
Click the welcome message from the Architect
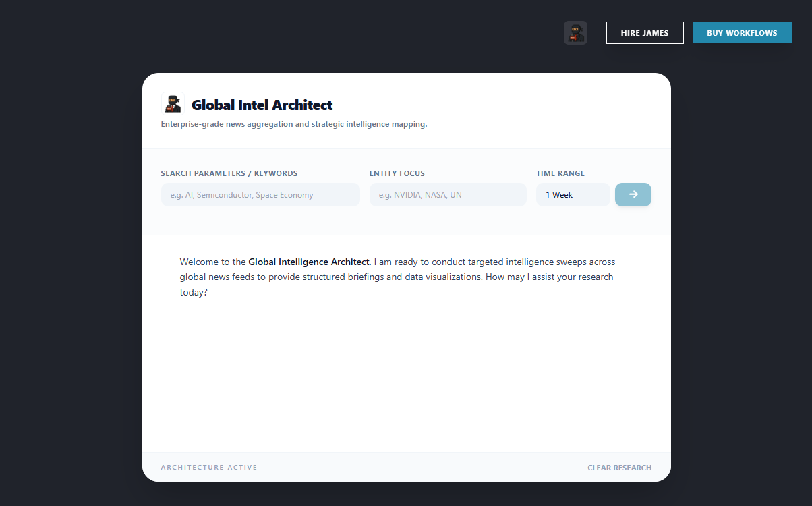point(397,277)
